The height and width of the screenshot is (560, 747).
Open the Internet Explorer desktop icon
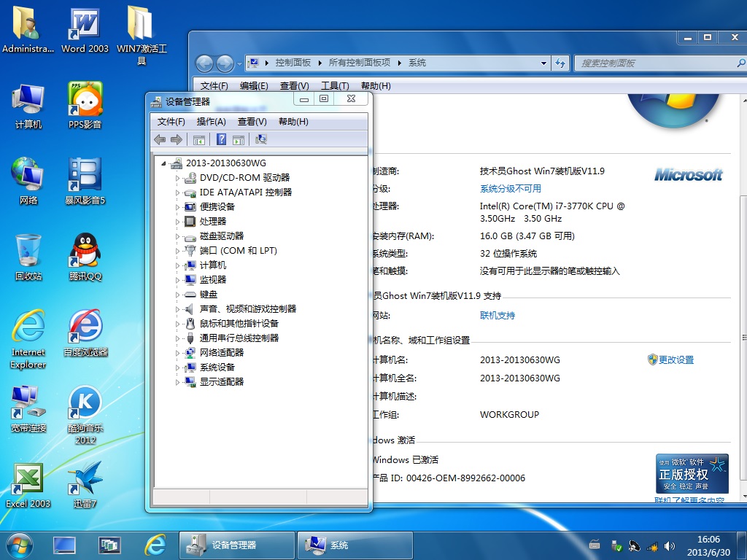pos(28,339)
